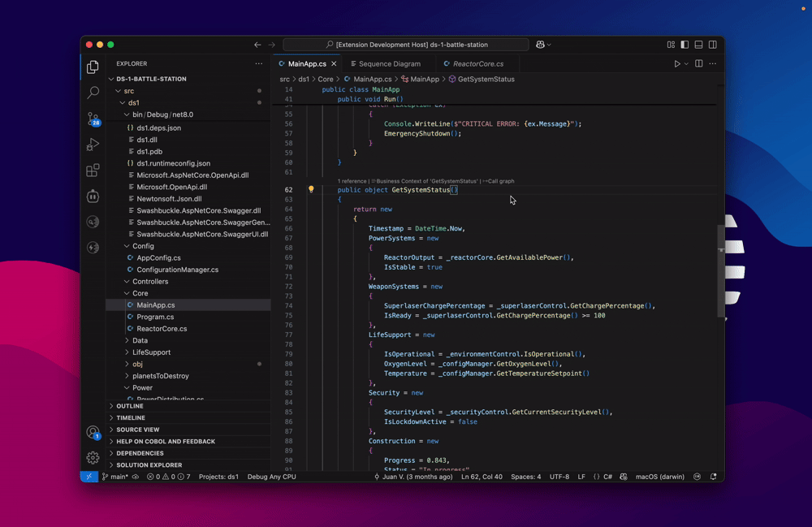Open the Manage gear icon
Screen dimensions: 812x527
point(93,458)
